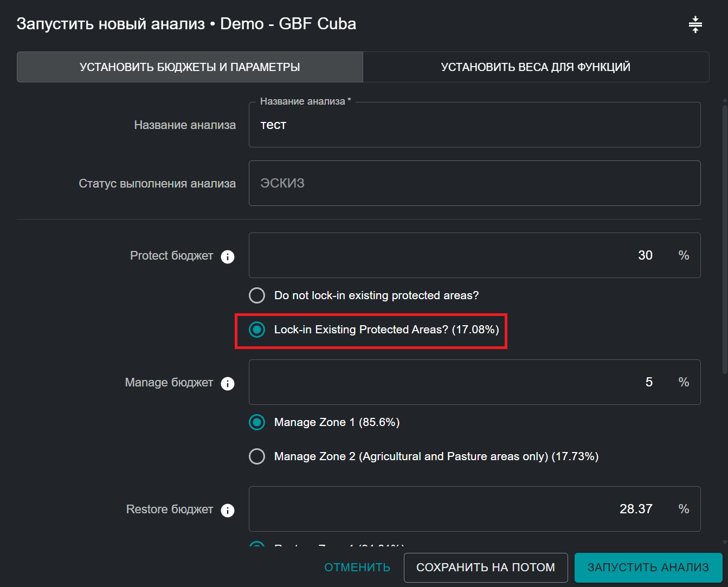Choose Manage Zone 2 Agricultural and Pasture option
Screen dimensions: 728x587
pos(257,456)
